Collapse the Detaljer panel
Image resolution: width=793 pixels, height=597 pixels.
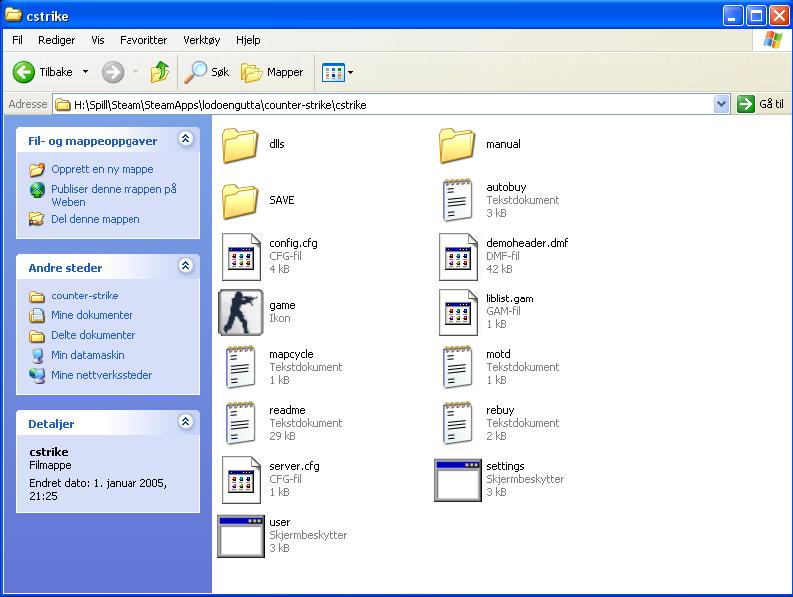tap(185, 422)
